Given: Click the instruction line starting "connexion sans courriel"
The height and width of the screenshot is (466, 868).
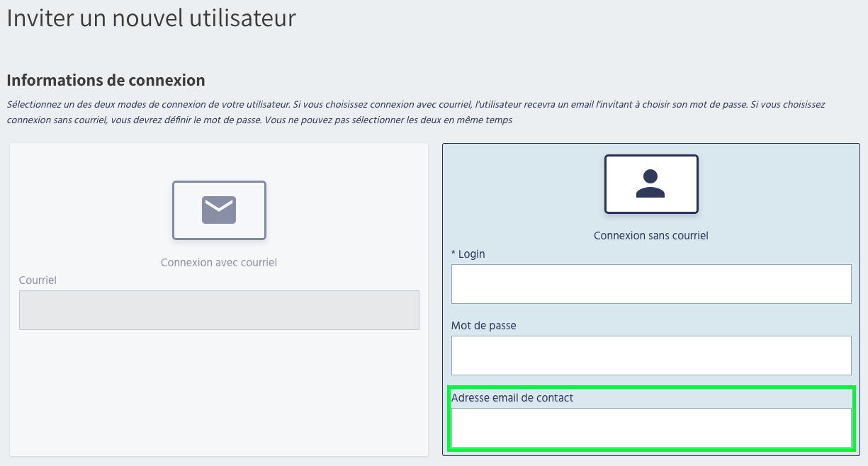Looking at the screenshot, I should tap(259, 120).
